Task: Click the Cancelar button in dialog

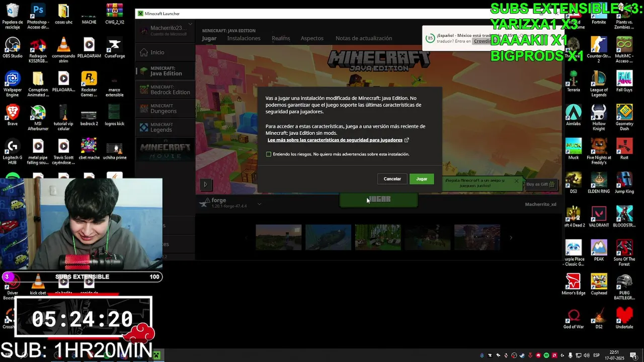Action: tap(392, 179)
